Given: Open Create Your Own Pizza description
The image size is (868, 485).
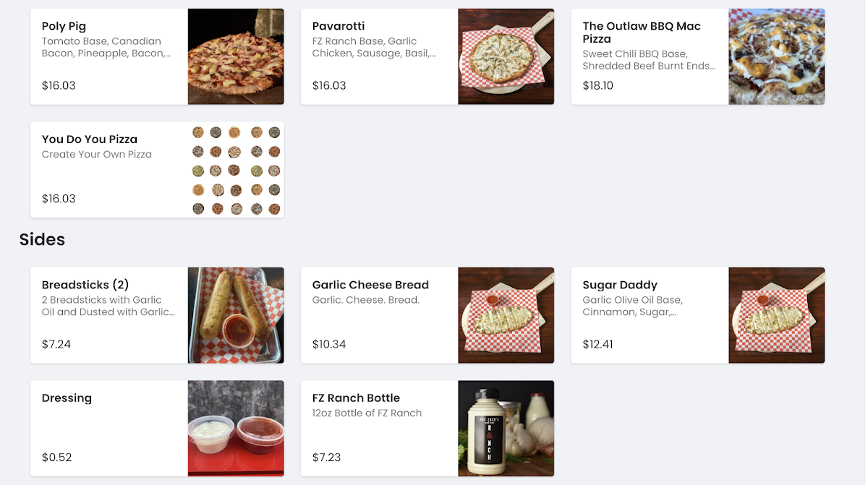Looking at the screenshot, I should (97, 155).
